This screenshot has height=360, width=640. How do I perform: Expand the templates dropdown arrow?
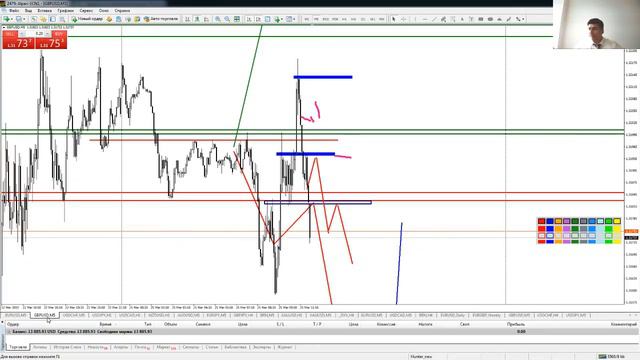tap(295, 19)
